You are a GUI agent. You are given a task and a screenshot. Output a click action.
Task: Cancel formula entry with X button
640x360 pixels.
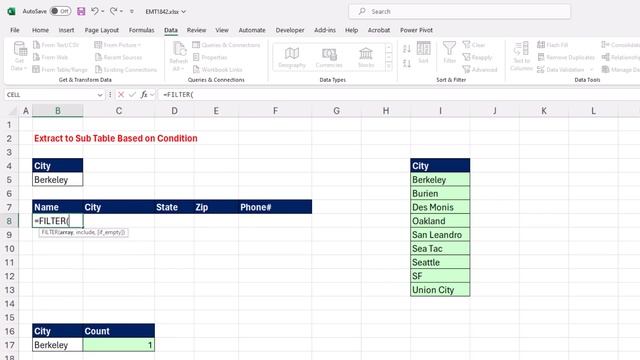121,95
